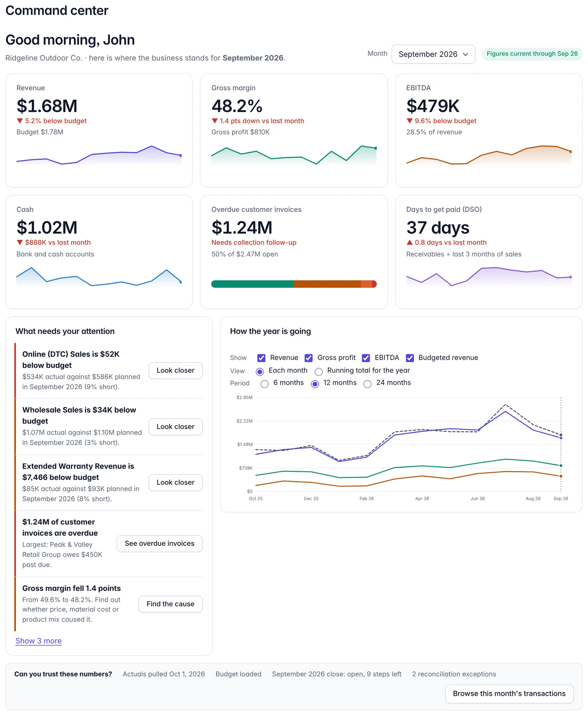588x726 pixels.
Task: Look closer at Extended Warranty Revenue
Action: [x=175, y=482]
